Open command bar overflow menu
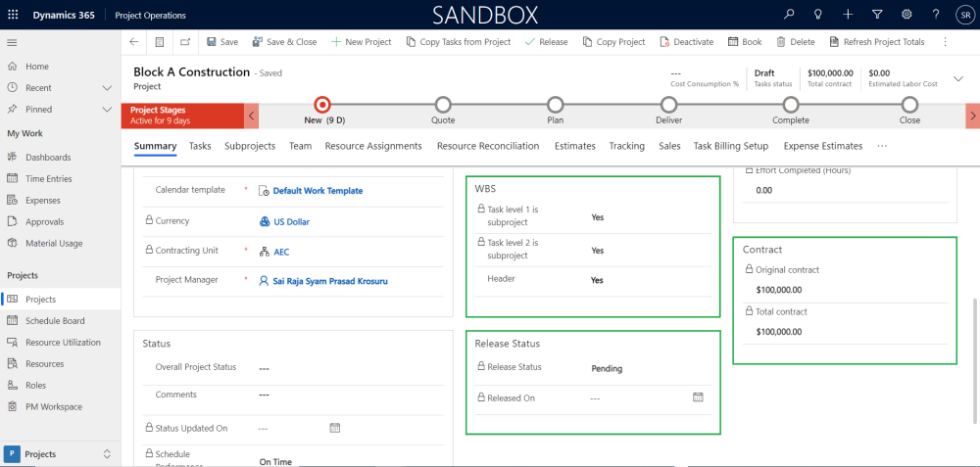This screenshot has width=980, height=467. [945, 42]
